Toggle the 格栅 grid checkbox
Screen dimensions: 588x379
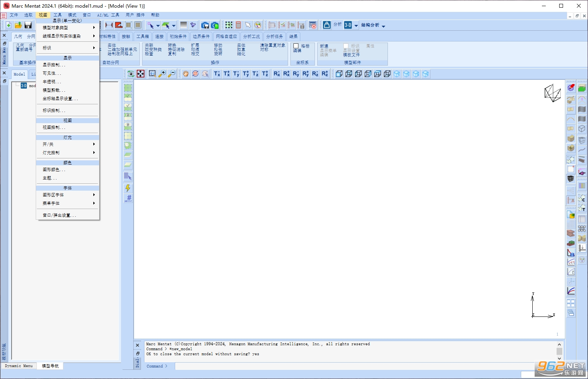click(x=296, y=46)
